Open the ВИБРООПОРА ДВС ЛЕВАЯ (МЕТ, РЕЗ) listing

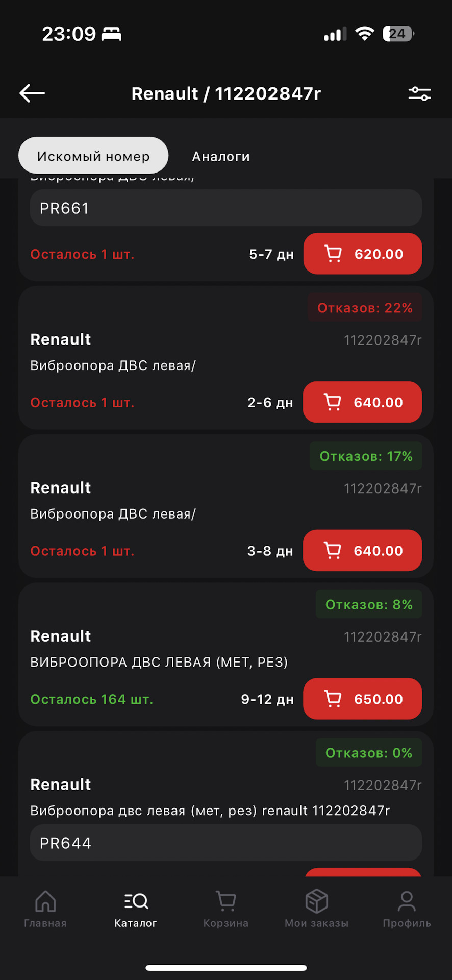point(159,662)
